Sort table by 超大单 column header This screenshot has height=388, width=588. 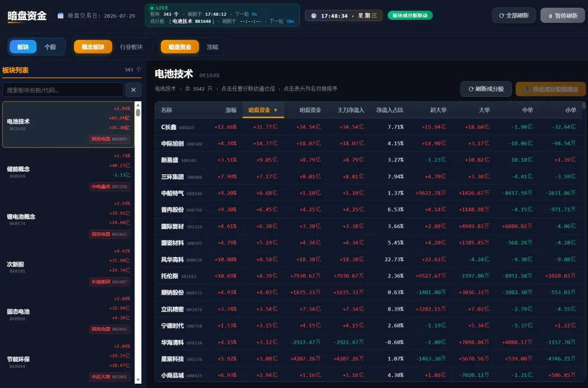coord(438,110)
